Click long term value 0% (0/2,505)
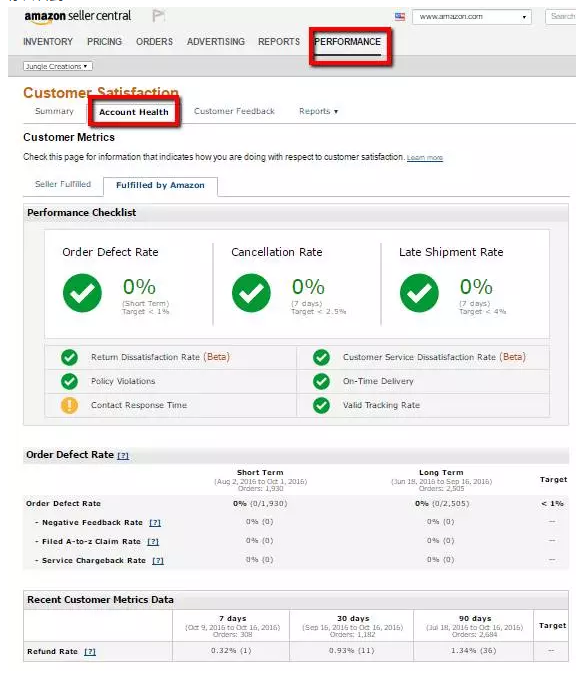This screenshot has height=675, width=586. pyautogui.click(x=442, y=504)
